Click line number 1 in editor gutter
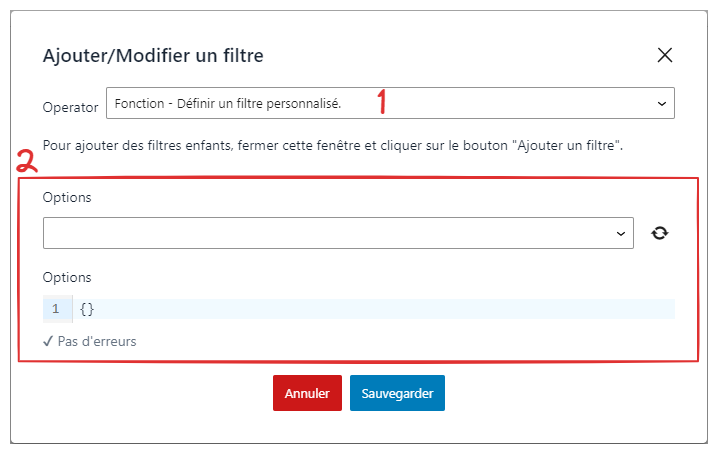The width and height of the screenshot is (718, 454). (56, 309)
